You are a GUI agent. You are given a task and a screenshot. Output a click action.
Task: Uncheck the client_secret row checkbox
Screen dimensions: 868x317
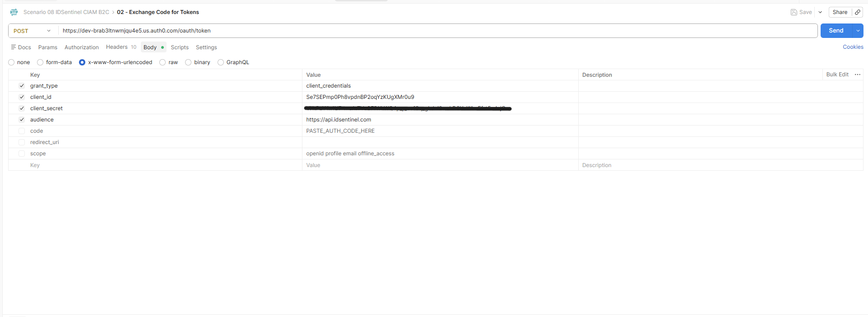pos(22,108)
